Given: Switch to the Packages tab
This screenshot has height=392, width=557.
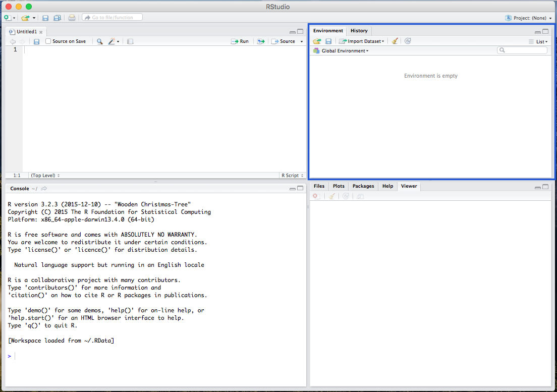Looking at the screenshot, I should 363,186.
